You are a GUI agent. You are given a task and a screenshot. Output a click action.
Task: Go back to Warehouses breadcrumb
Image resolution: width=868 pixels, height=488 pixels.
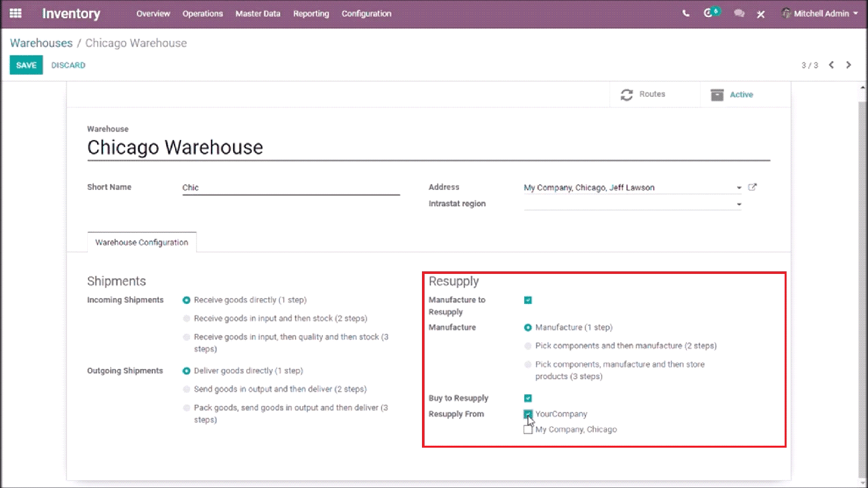(x=41, y=43)
